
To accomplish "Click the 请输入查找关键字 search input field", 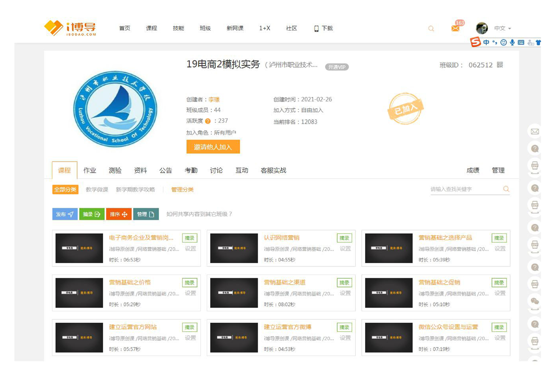I will [464, 189].
